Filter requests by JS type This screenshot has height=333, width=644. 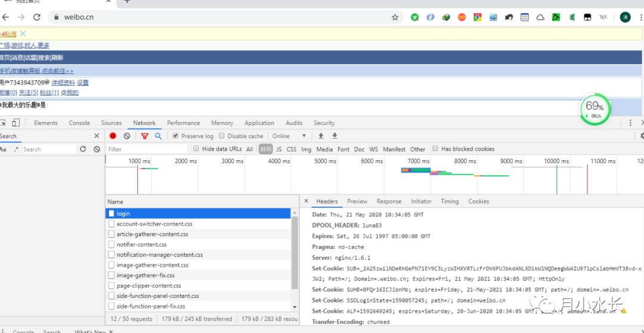click(x=279, y=150)
